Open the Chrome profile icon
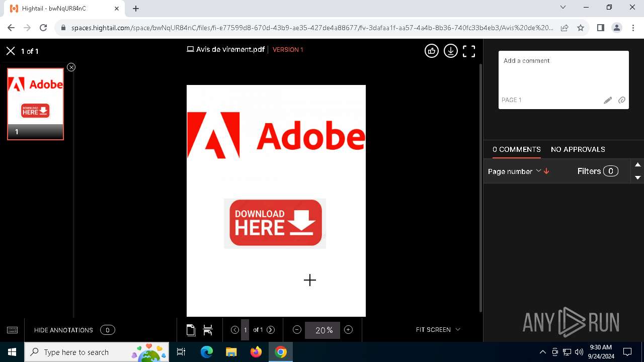Viewport: 644px width, 362px height. tap(617, 28)
